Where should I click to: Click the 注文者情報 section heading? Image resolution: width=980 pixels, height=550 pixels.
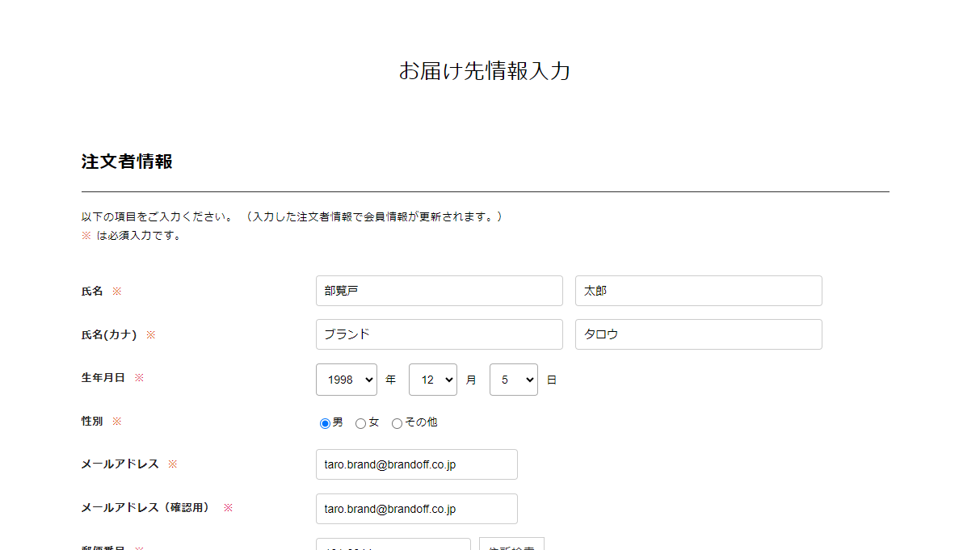tap(127, 162)
